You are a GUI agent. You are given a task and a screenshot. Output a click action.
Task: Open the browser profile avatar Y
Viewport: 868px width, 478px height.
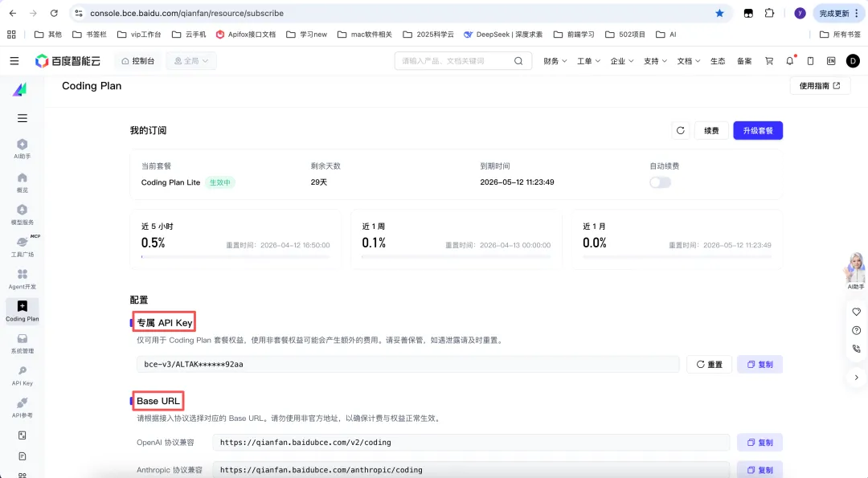click(x=800, y=13)
